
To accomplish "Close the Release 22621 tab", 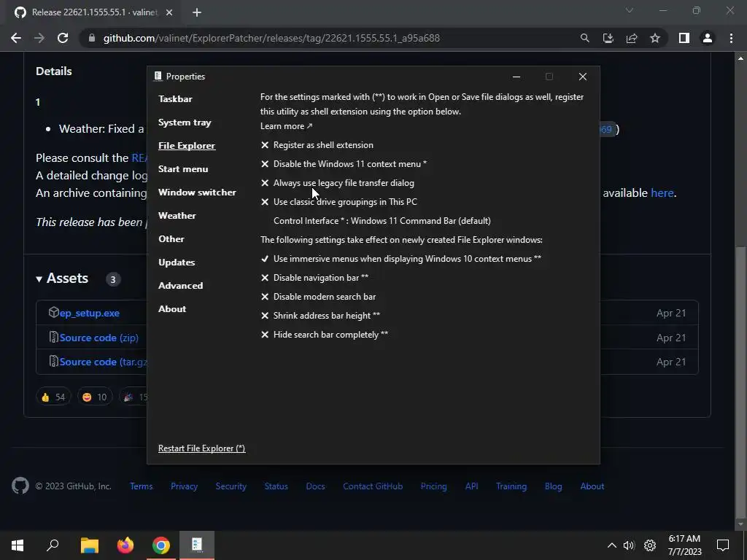I will coord(169,13).
